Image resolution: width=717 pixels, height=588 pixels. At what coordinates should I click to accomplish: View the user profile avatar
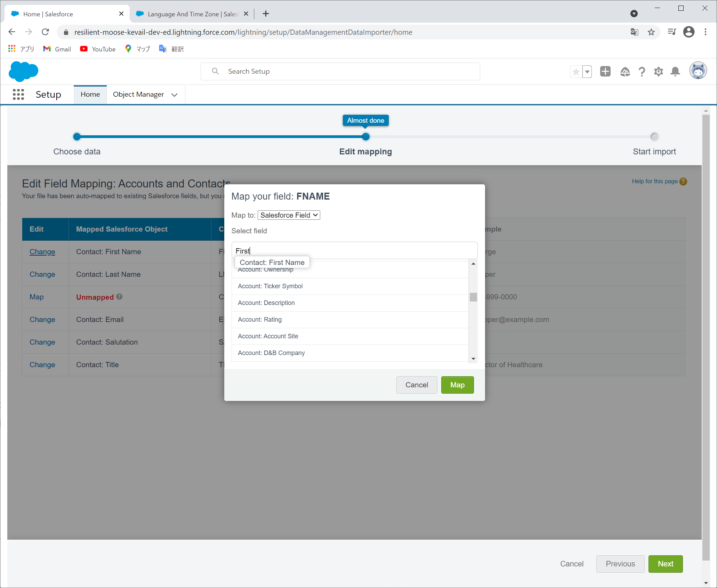pos(698,71)
